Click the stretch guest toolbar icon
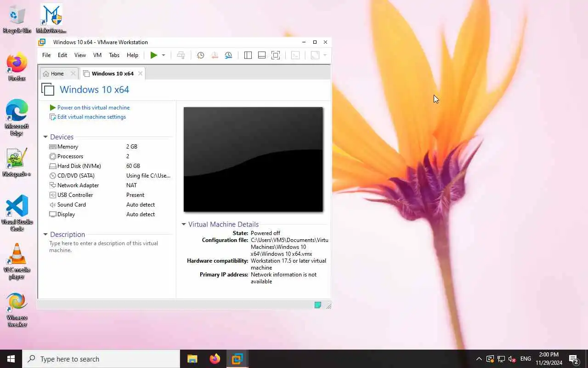Viewport: 588px width, 368px height. [x=315, y=55]
